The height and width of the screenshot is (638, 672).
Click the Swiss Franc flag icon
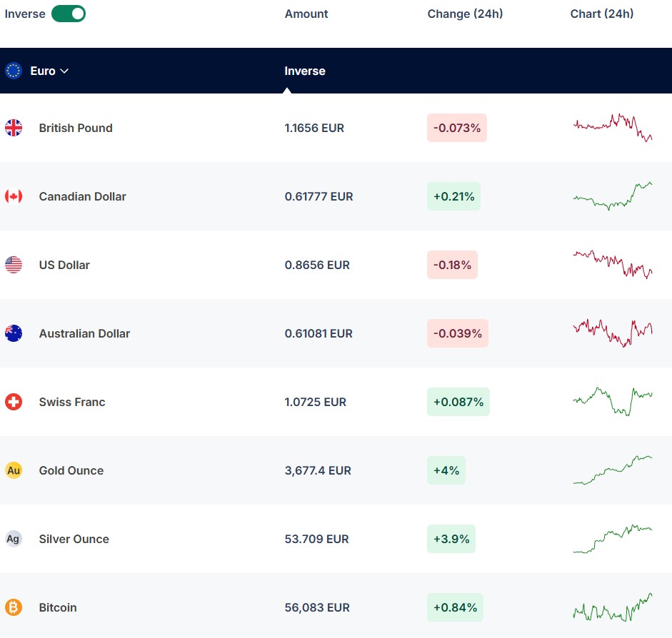pos(14,402)
